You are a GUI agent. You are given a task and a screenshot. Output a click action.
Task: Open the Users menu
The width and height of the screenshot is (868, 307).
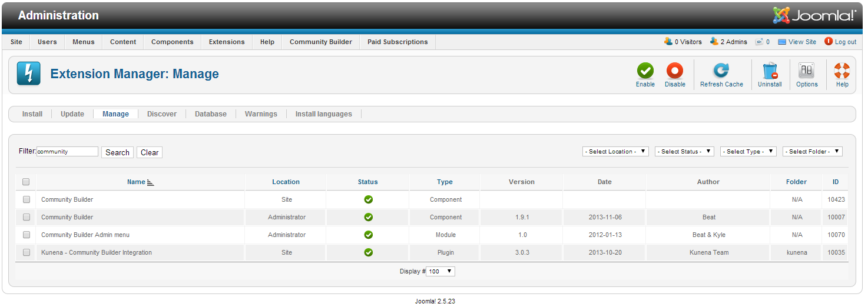click(47, 42)
